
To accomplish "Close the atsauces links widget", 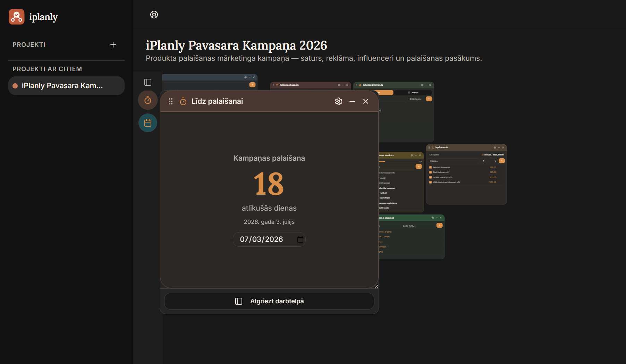I will point(441,218).
